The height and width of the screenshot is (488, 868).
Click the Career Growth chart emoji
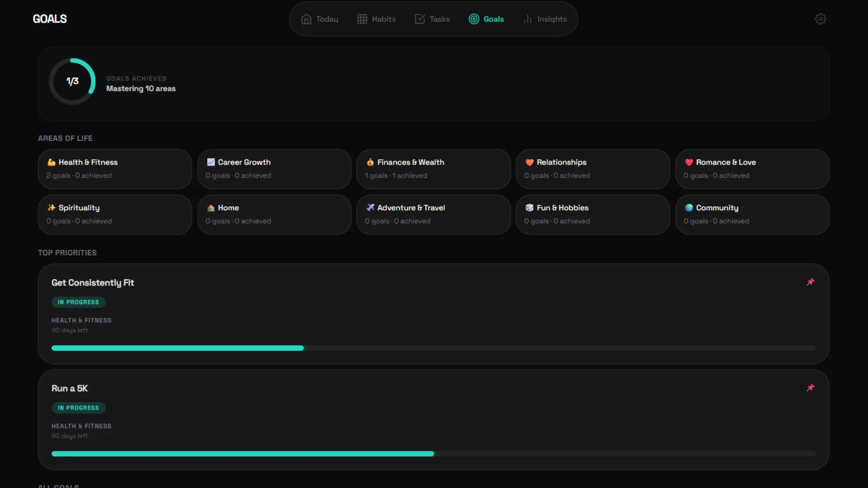coord(211,162)
